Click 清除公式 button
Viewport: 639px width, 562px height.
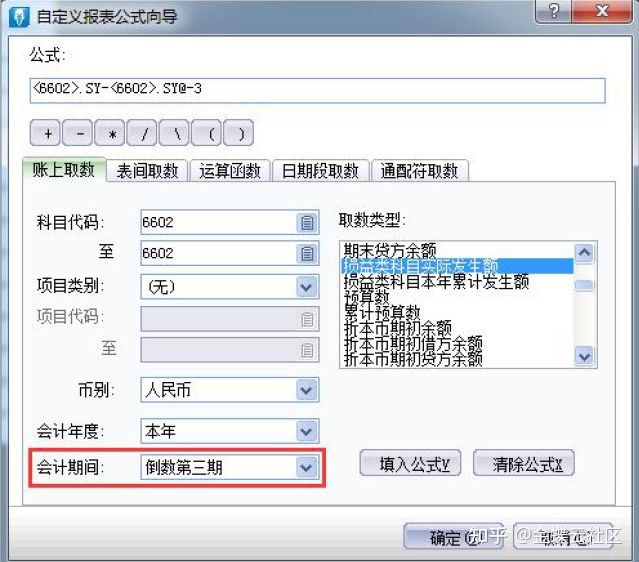pyautogui.click(x=524, y=463)
